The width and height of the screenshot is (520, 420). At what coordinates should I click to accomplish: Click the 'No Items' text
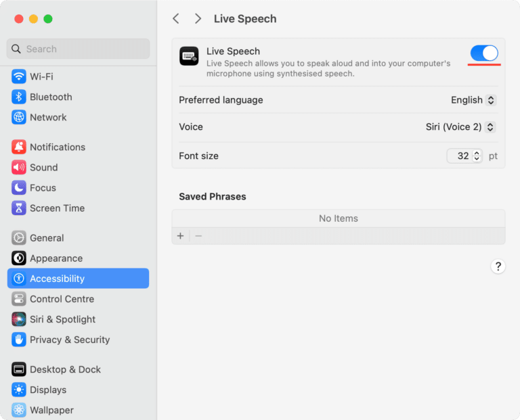pyautogui.click(x=339, y=218)
